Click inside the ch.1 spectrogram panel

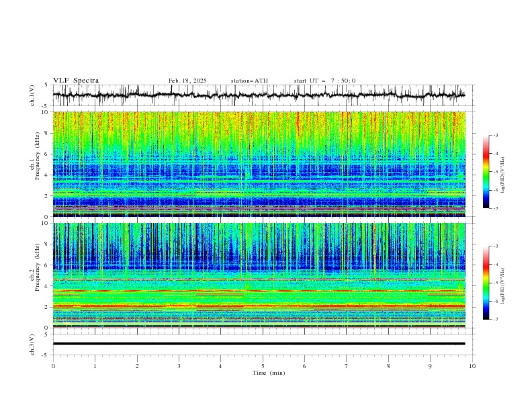[x=259, y=164]
